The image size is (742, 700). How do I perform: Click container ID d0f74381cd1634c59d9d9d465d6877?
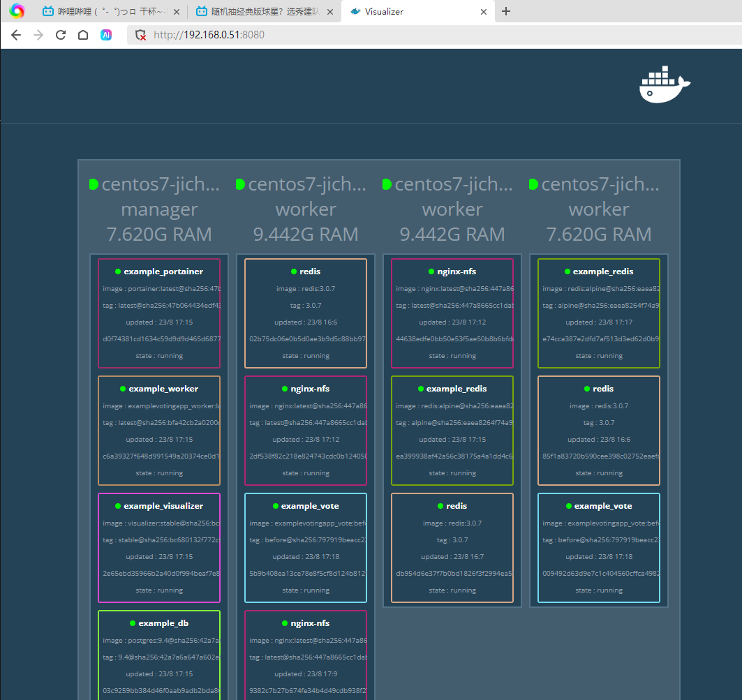161,339
